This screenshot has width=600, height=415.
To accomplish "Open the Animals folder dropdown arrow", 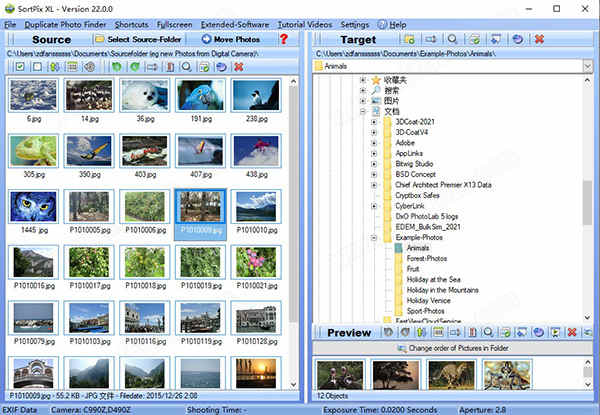I will click(587, 66).
